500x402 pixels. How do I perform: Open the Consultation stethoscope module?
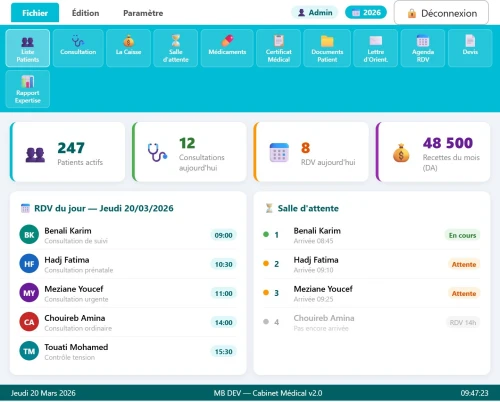pos(78,48)
